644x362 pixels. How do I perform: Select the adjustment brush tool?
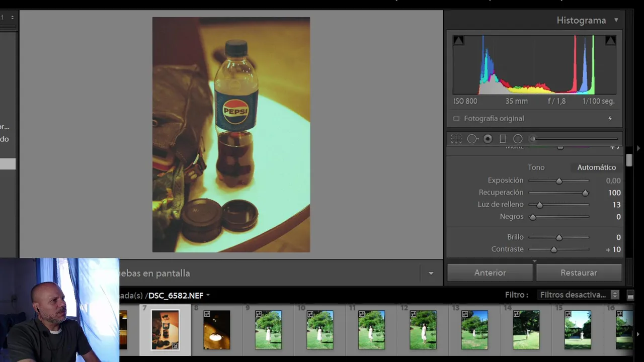point(518,139)
